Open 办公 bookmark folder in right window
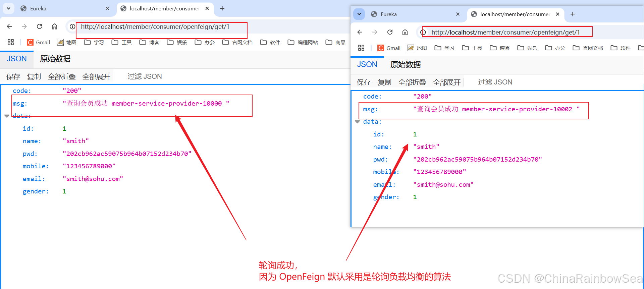 tap(555, 48)
